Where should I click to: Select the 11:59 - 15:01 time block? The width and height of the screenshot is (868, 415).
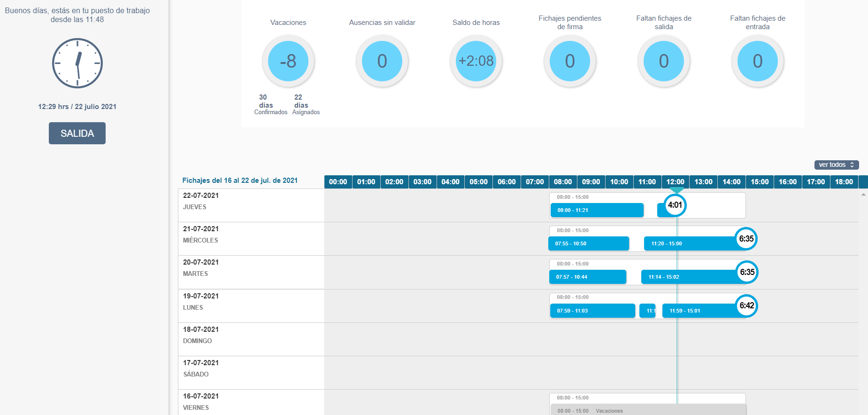pyautogui.click(x=704, y=311)
